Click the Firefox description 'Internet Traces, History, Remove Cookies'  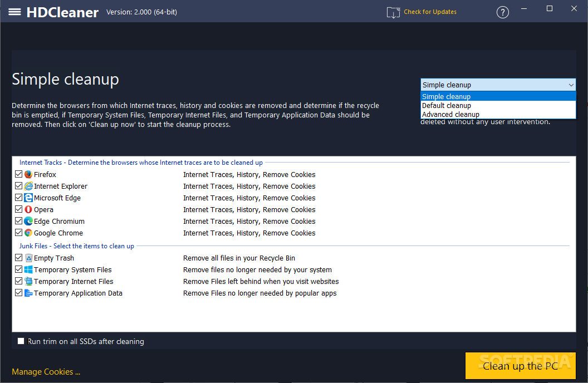249,175
